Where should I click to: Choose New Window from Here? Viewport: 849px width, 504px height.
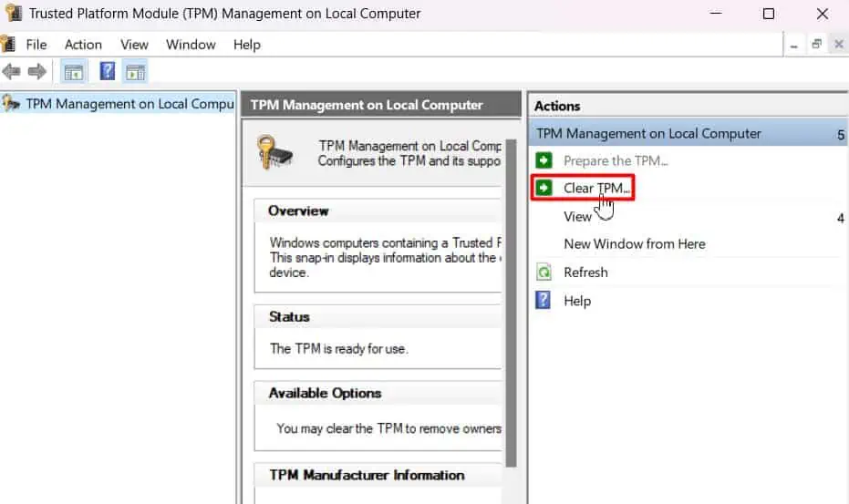(635, 244)
